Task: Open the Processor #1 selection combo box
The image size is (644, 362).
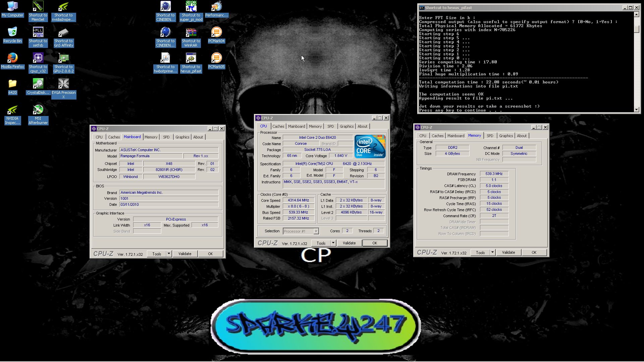Action: tap(301, 231)
